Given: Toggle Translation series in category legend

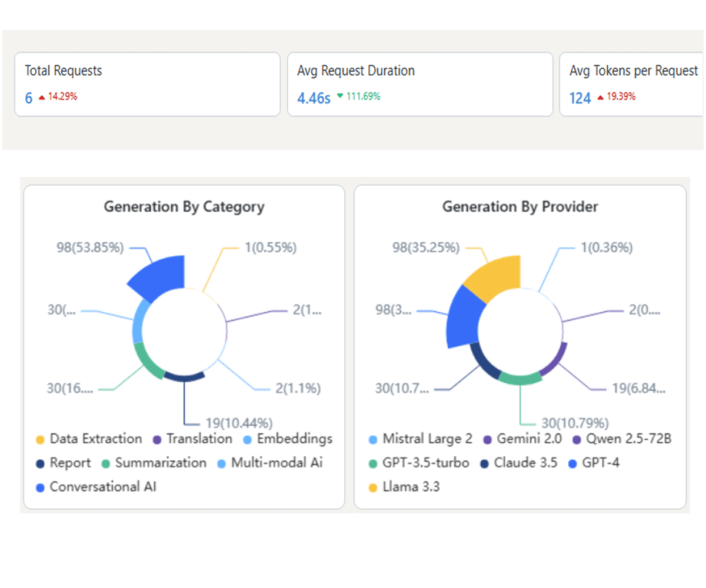Looking at the screenshot, I should (x=192, y=439).
